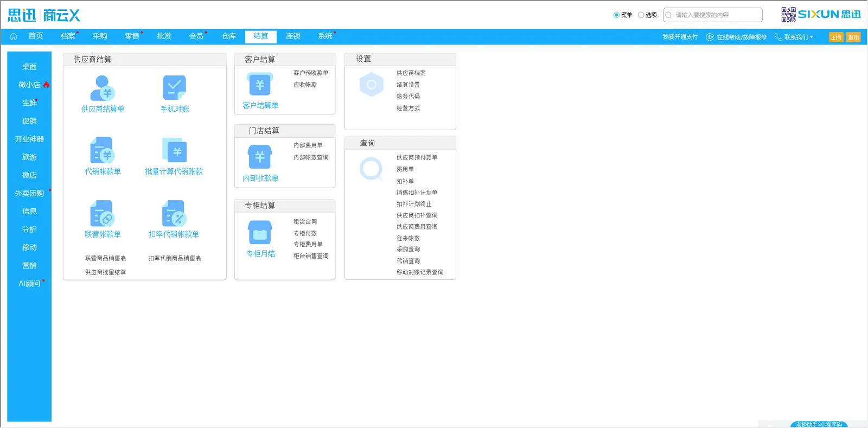Select the 结算 tab
The width and height of the screenshot is (868, 428).
(x=261, y=36)
